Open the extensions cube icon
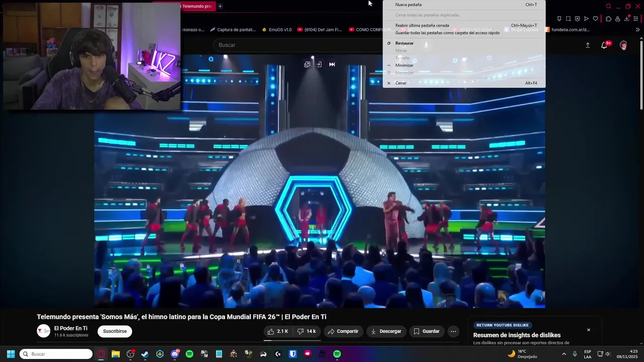This screenshot has width=644, height=362. point(608,19)
